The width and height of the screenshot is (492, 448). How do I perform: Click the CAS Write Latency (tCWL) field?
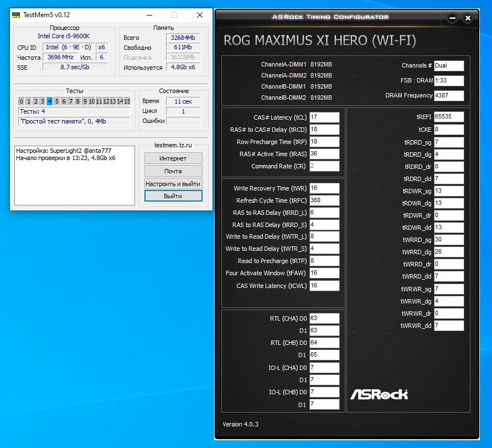tap(324, 286)
